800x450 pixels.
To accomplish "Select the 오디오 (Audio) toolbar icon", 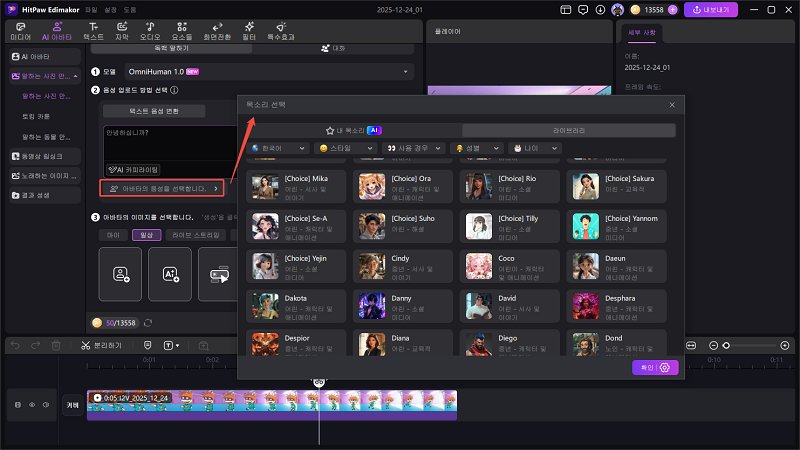I will 149,30.
